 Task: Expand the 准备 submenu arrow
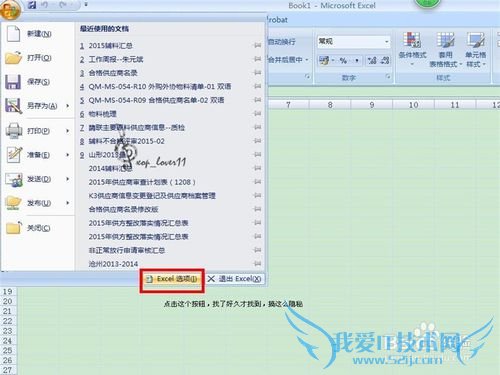tap(68, 155)
